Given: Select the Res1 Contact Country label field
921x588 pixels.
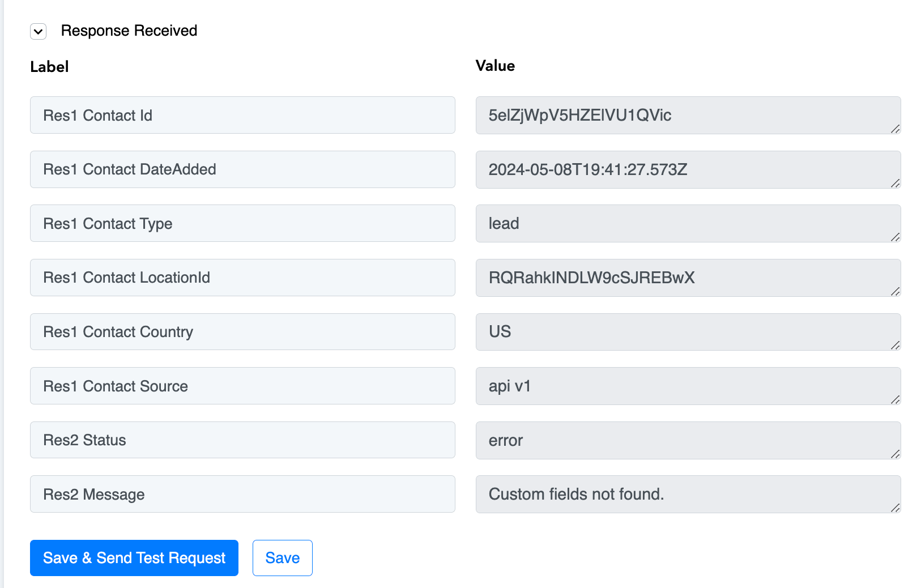Looking at the screenshot, I should pos(242,331).
